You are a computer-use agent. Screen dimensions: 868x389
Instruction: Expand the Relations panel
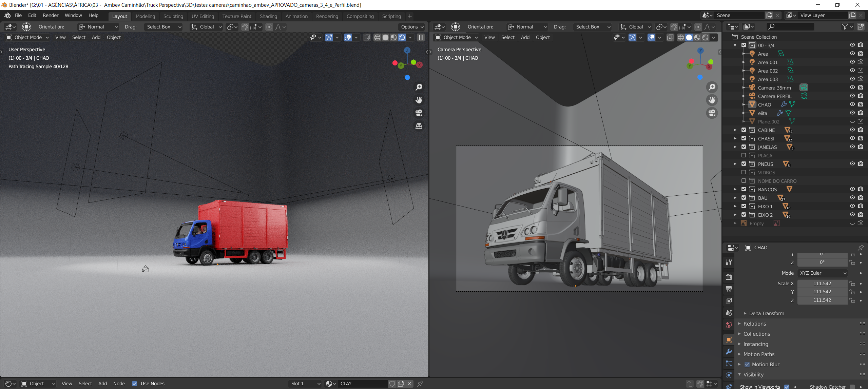pyautogui.click(x=754, y=324)
